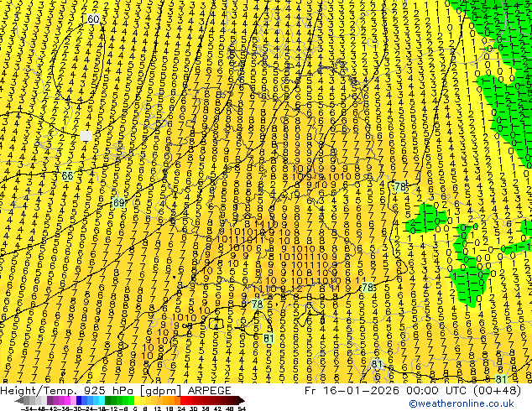
Task: Click the 78 label beside green patch
Action: 399,186
